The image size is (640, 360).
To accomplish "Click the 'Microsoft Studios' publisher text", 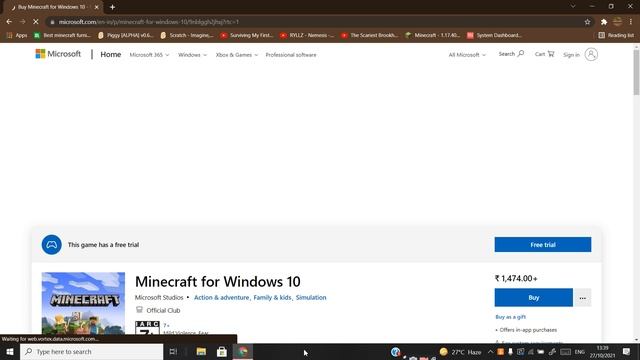I will pyautogui.click(x=159, y=298).
